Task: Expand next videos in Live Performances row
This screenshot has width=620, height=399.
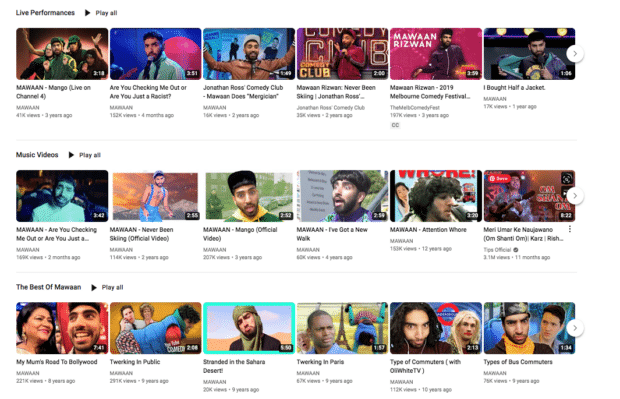Action: click(x=575, y=54)
